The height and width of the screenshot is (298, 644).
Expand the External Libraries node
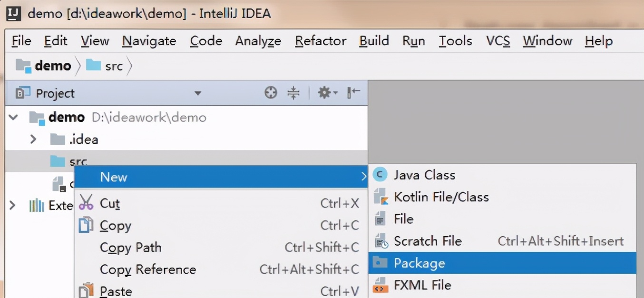(x=13, y=206)
